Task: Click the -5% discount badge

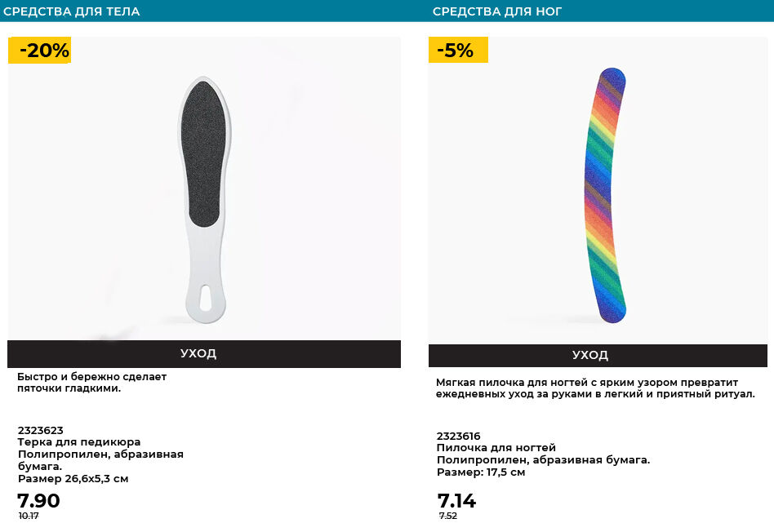Action: 457,51
